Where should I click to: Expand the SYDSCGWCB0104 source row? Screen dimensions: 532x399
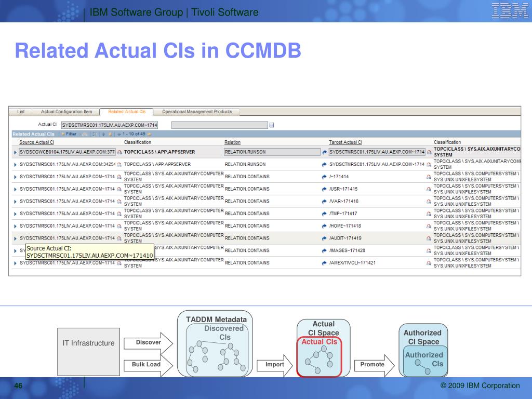(15, 152)
